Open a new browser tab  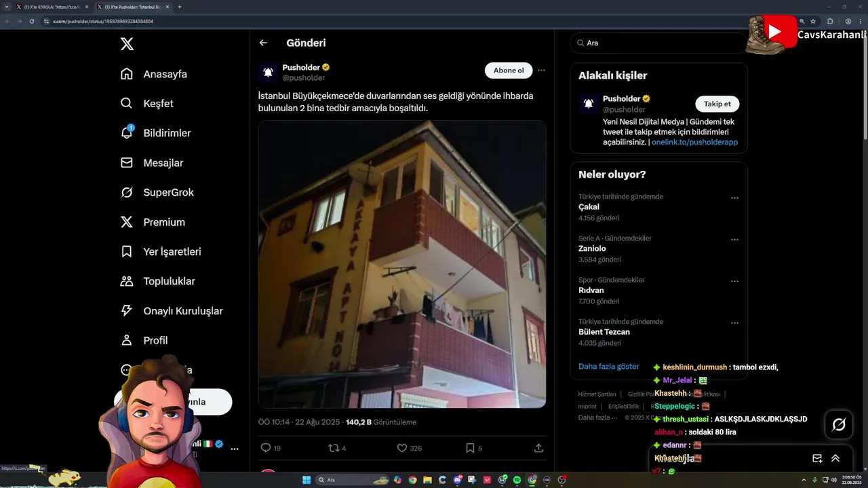180,7
